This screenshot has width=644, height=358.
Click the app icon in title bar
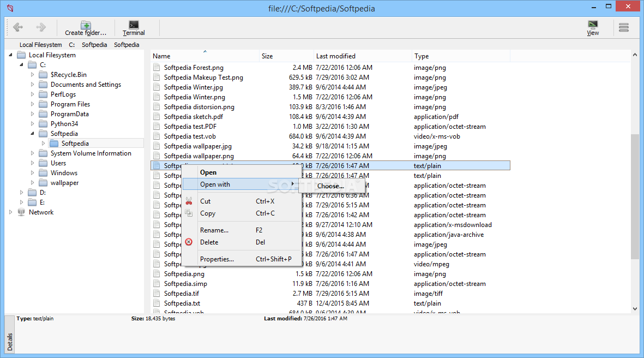point(10,8)
